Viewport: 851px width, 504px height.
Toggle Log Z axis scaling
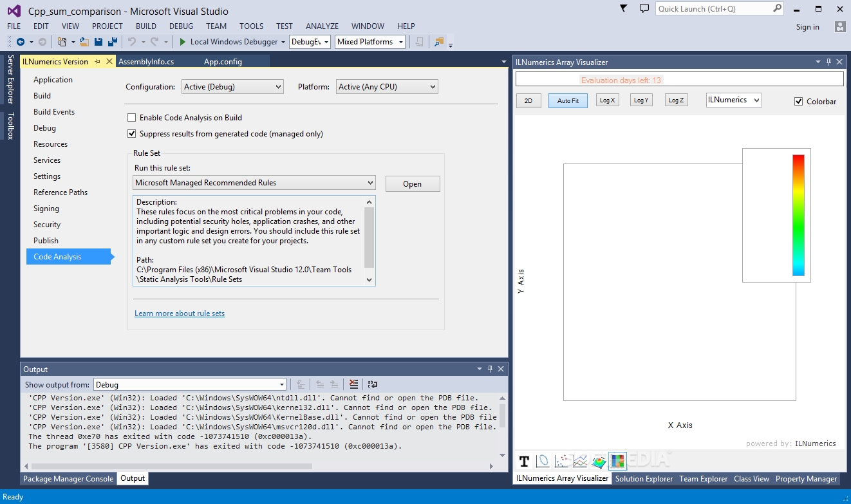pos(676,100)
